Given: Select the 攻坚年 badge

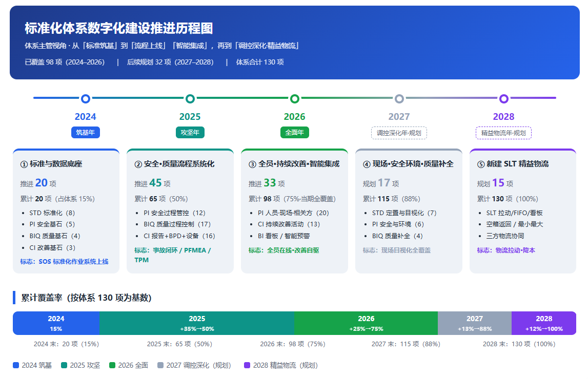Looking at the screenshot, I should [x=190, y=133].
